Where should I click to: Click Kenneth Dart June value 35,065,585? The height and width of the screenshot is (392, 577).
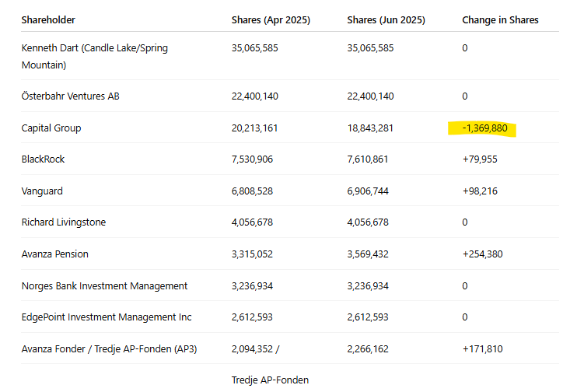click(370, 48)
